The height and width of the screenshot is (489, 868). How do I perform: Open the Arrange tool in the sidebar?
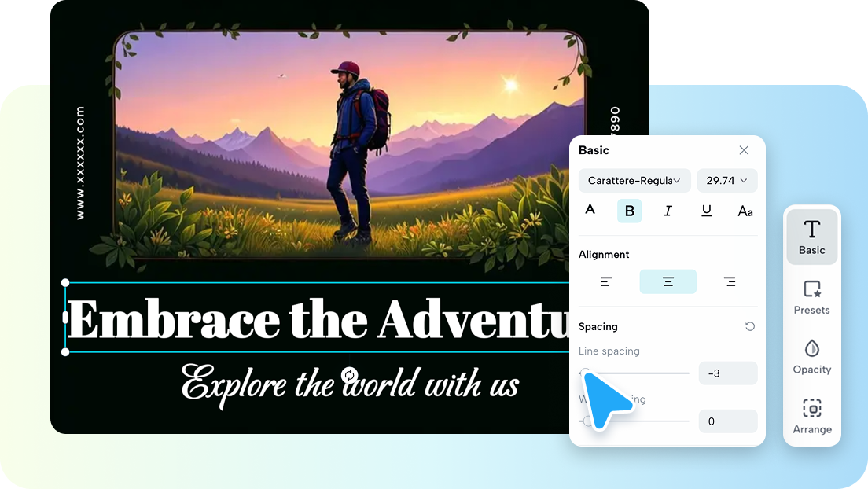[811, 417]
